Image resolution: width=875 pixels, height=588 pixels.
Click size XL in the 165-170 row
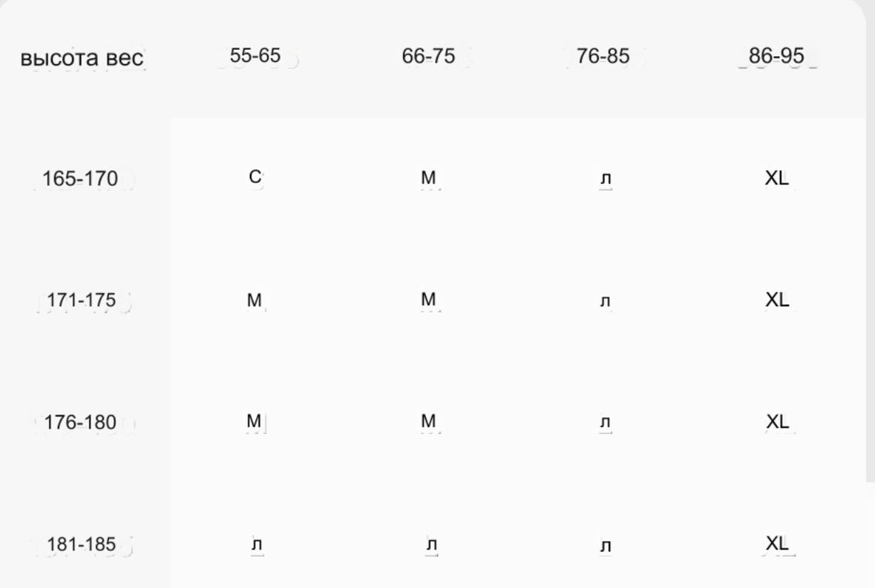point(777,179)
